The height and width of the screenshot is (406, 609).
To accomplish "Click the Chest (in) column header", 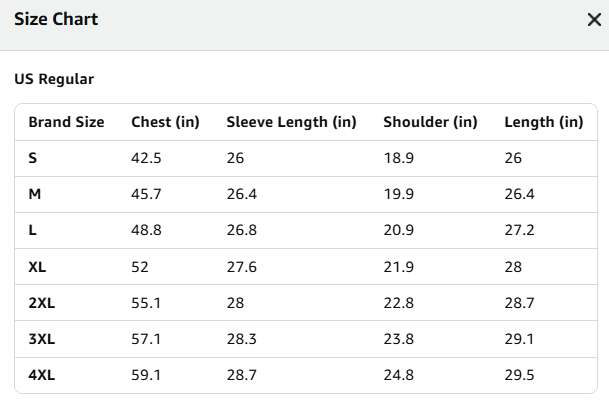I will (165, 122).
